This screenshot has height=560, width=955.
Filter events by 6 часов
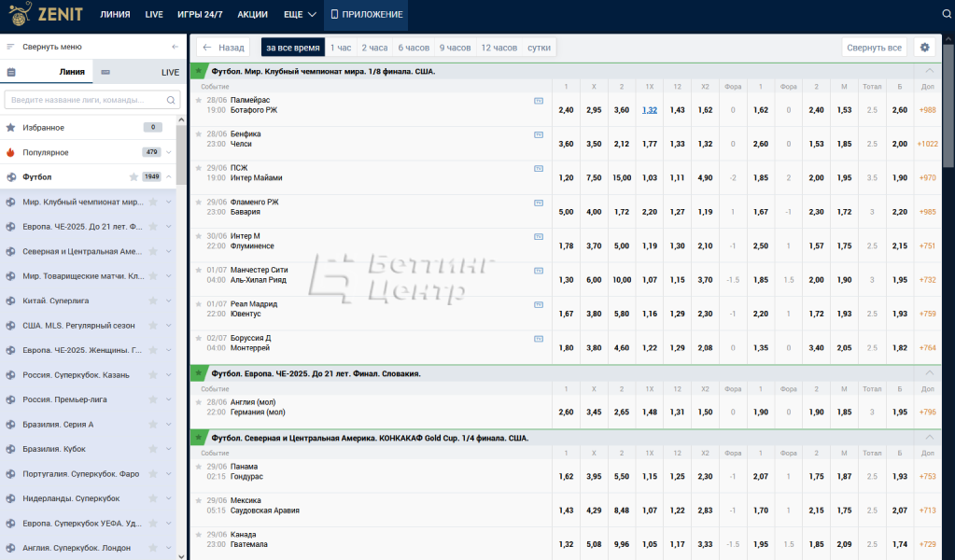pyautogui.click(x=414, y=48)
